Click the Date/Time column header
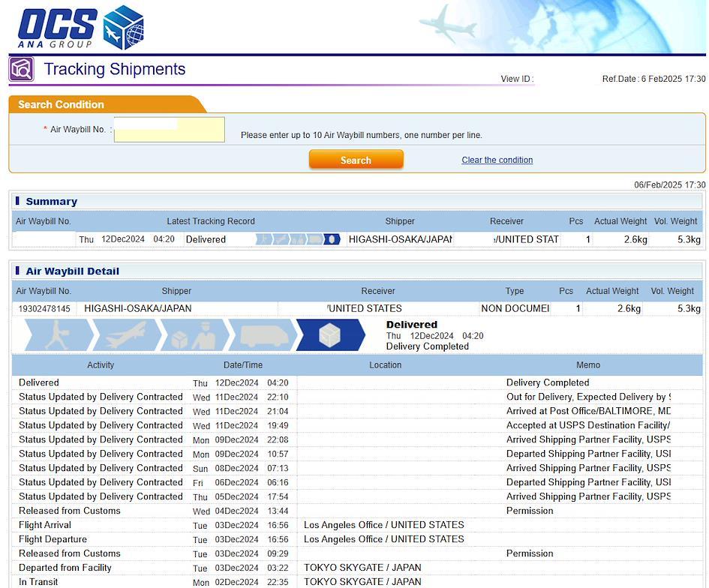 click(243, 365)
